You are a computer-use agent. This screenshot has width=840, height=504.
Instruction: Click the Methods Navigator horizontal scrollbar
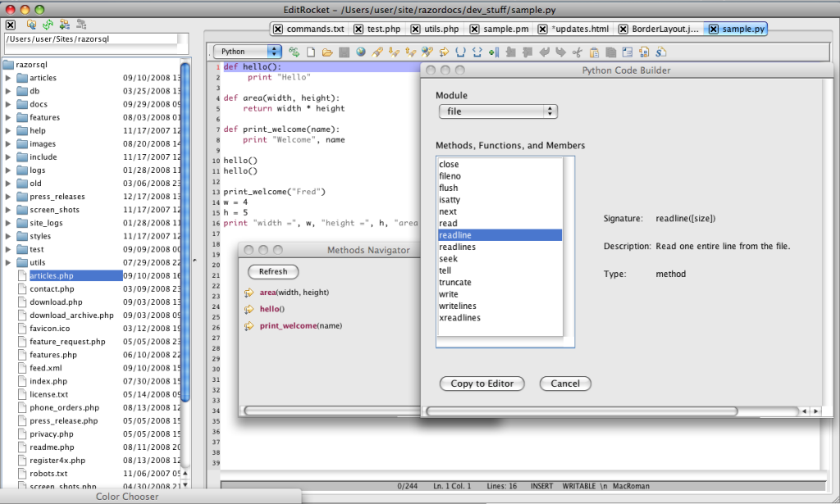pyautogui.click(x=332, y=411)
